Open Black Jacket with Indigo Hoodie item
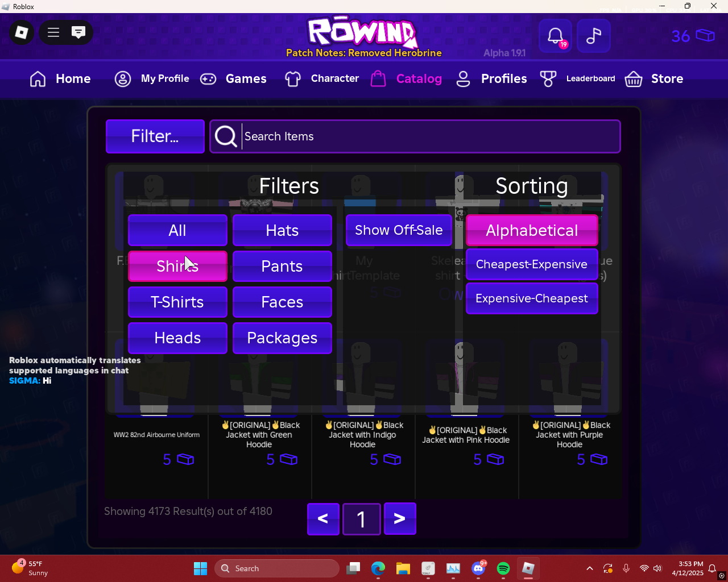728x582 pixels. click(x=363, y=435)
